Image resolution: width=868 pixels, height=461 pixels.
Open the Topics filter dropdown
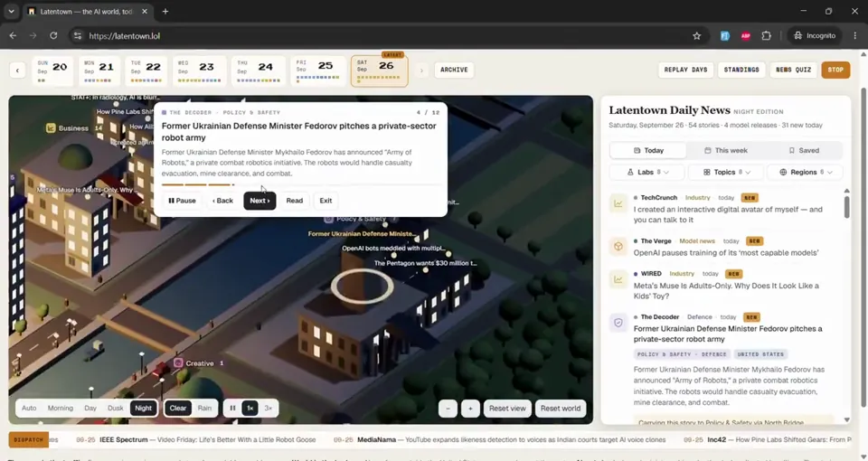coord(725,172)
